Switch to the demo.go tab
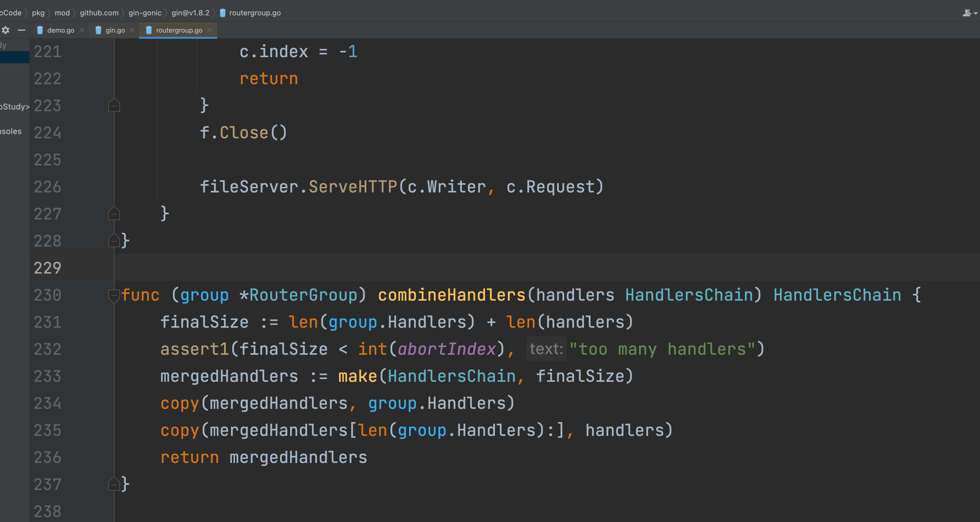Screen dimensions: 980x522 pyautogui.click(x=61, y=30)
